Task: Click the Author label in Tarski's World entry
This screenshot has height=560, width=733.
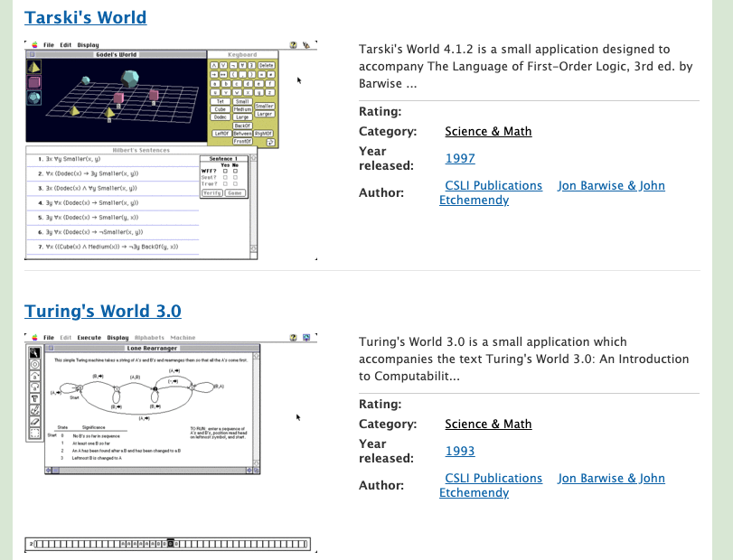Action: click(x=381, y=192)
